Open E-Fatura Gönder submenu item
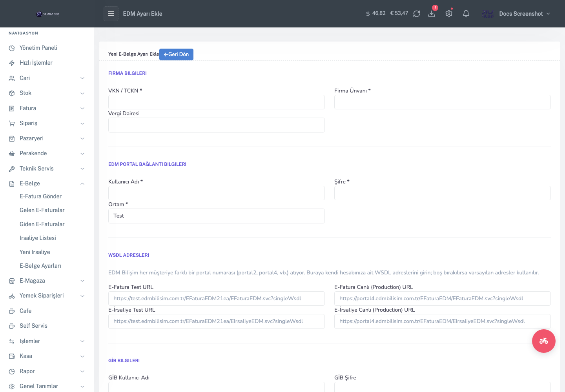565x392 pixels. tap(40, 196)
